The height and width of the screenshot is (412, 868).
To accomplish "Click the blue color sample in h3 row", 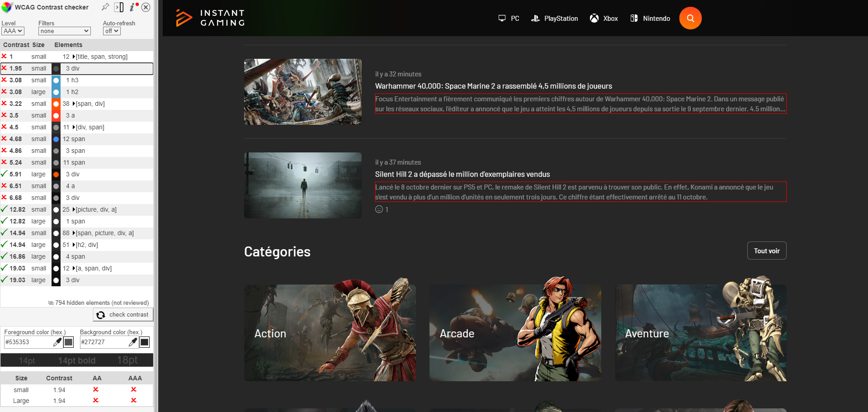I will point(56,80).
